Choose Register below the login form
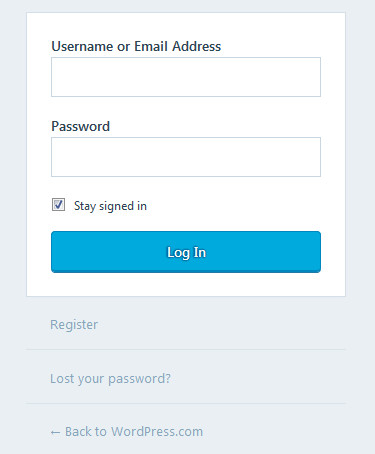 point(74,325)
